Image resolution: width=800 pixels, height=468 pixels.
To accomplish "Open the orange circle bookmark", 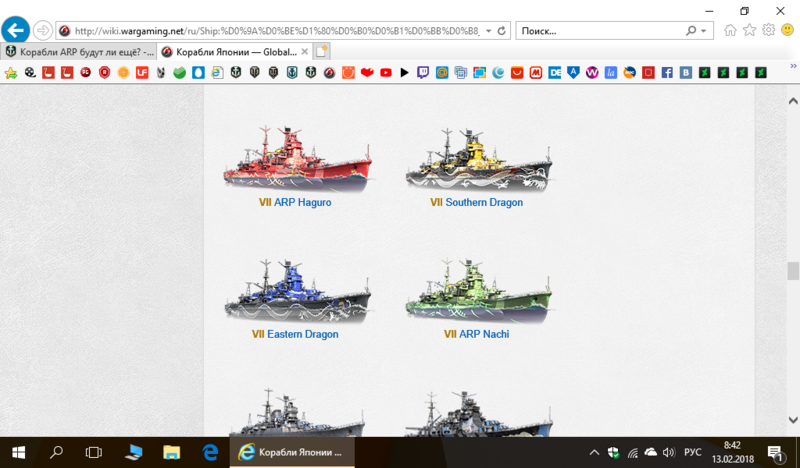I will pyautogui.click(x=123, y=73).
